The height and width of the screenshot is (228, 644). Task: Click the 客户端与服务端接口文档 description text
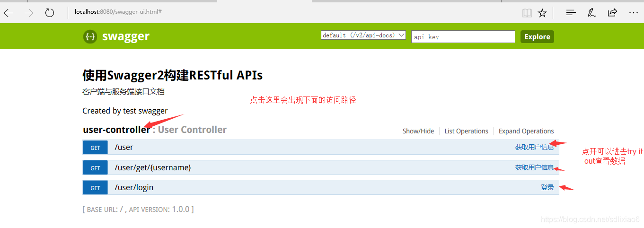point(124,92)
